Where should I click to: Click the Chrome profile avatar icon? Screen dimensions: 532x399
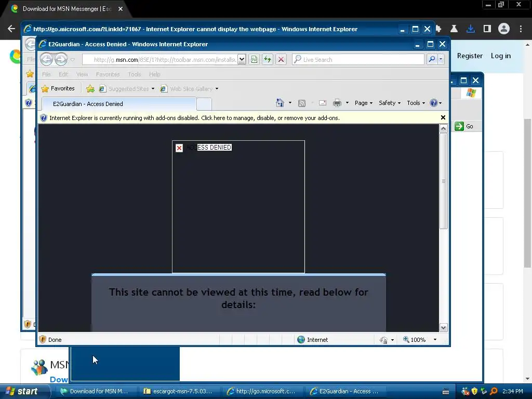[x=504, y=29]
